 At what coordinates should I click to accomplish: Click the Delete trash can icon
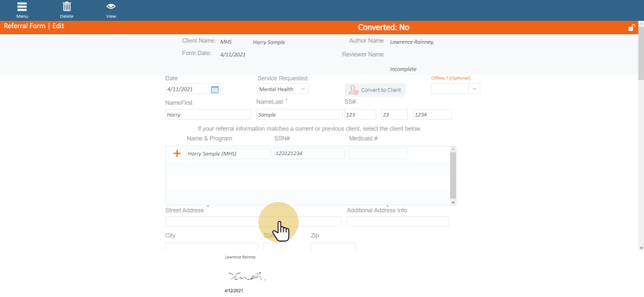[66, 9]
